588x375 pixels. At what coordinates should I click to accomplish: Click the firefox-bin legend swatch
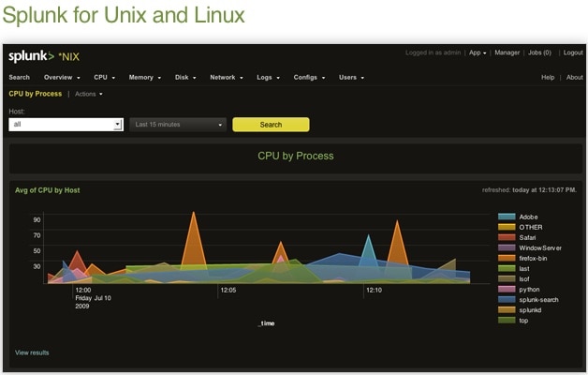click(507, 258)
